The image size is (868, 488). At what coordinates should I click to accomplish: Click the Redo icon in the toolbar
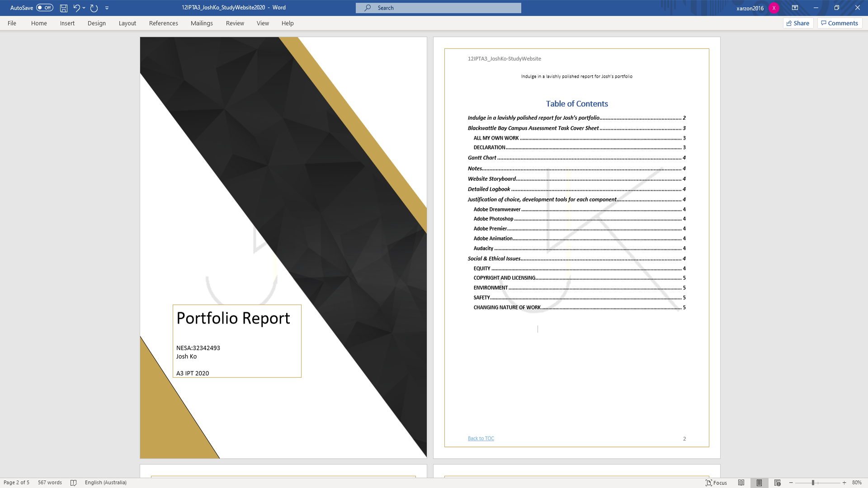[x=94, y=7]
